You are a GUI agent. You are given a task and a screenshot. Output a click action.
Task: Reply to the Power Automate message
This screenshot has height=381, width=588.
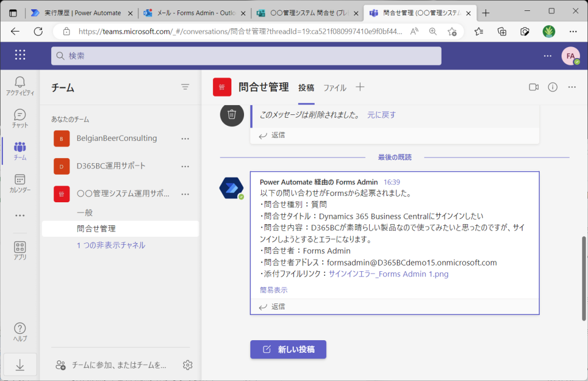272,307
